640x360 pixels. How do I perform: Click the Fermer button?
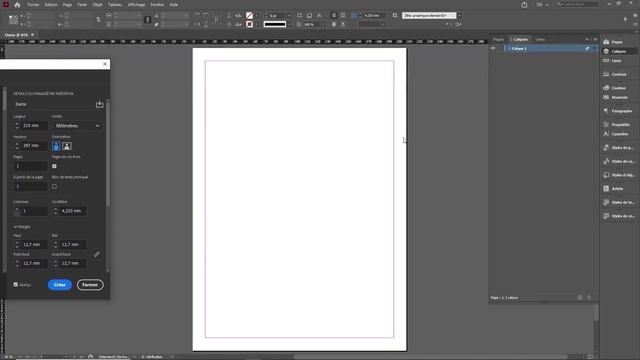pos(90,284)
